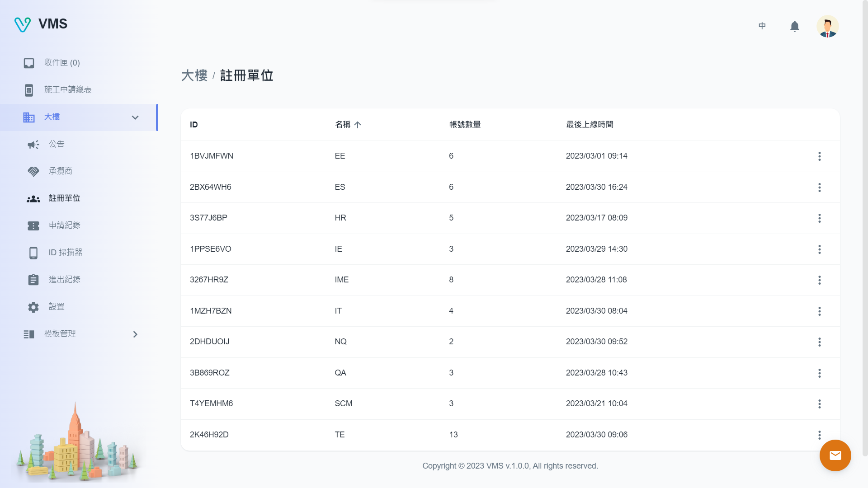868x488 pixels.
Task: Open ID 掃描器 scanner page
Action: pyautogui.click(x=65, y=253)
